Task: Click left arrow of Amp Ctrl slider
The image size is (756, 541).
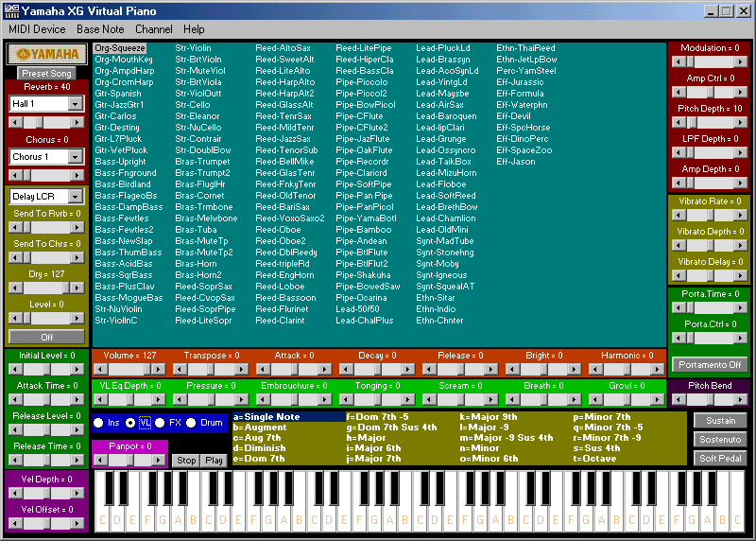Action: click(x=679, y=92)
